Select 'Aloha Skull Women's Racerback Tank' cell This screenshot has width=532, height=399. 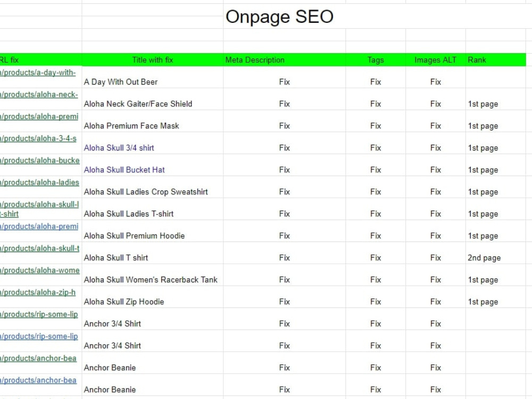point(152,276)
